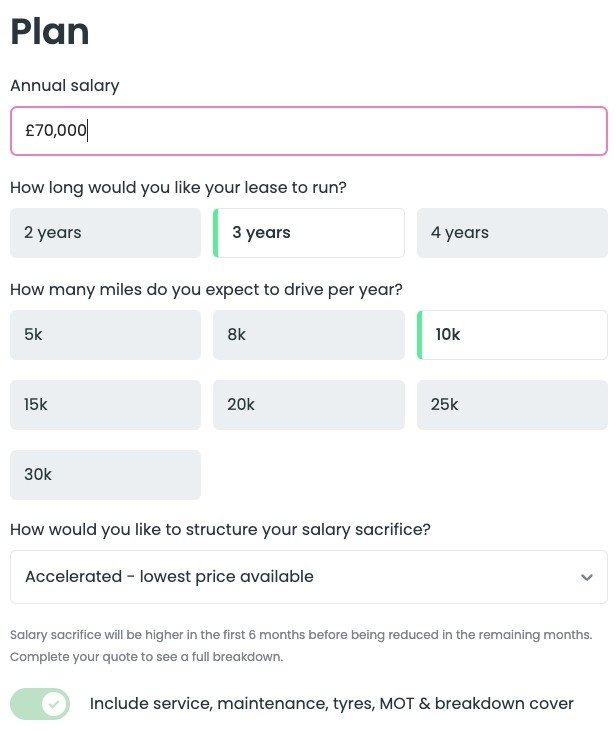Click the 'Complete your quote' helper text
This screenshot has height=733, width=616.
(x=146, y=657)
